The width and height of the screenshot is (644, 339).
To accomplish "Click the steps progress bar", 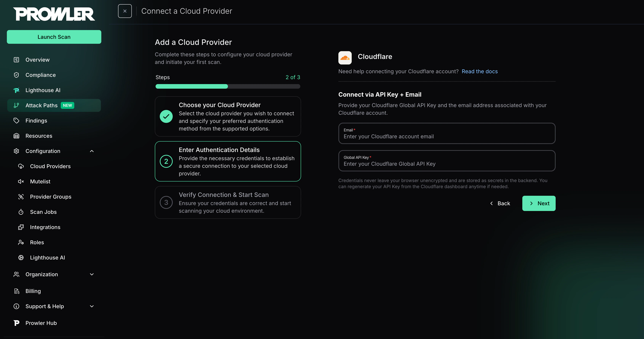I will 228,86.
